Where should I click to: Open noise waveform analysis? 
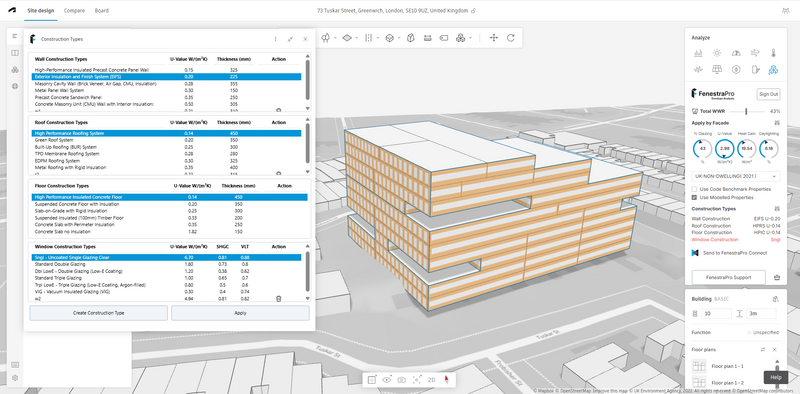698,69
